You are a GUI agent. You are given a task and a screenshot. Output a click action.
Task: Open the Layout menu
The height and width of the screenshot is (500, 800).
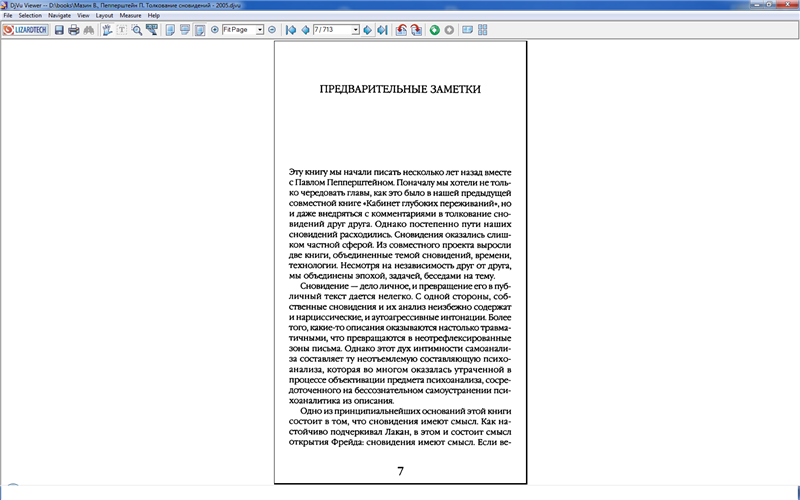pyautogui.click(x=104, y=16)
